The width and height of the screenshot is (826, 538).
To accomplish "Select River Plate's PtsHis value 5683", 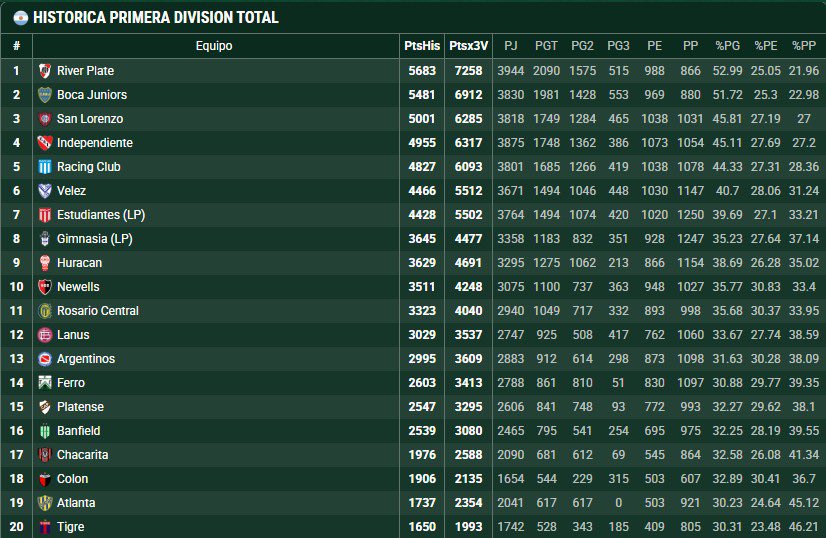I will (x=422, y=71).
